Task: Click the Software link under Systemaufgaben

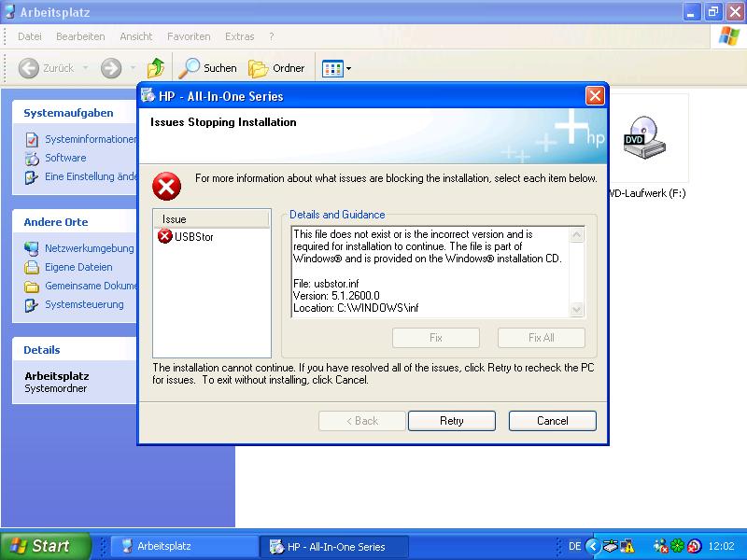Action: click(65, 158)
